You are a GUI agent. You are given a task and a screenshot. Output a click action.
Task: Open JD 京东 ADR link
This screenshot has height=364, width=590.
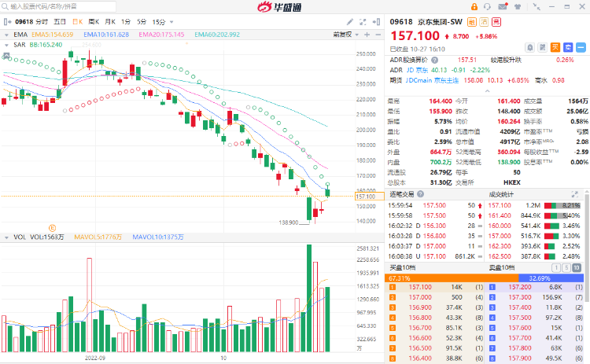pos(417,70)
